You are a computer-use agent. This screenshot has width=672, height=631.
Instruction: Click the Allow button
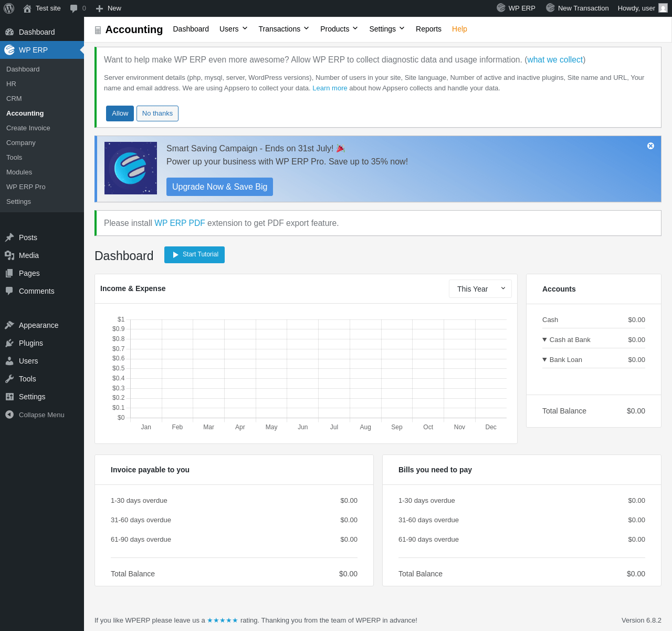[120, 113]
